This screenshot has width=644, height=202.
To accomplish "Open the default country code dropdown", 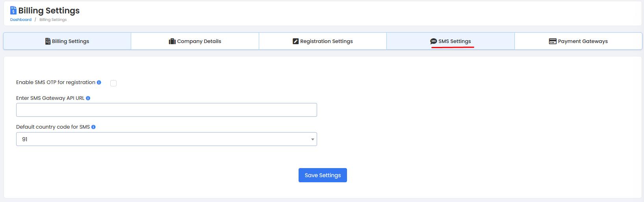I will tap(166, 139).
